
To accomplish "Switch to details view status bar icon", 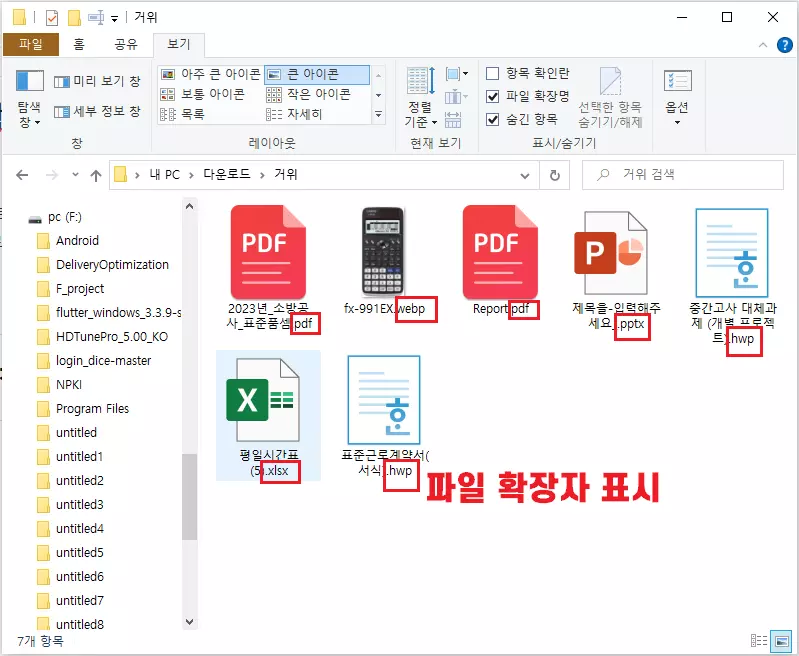I will [x=759, y=640].
